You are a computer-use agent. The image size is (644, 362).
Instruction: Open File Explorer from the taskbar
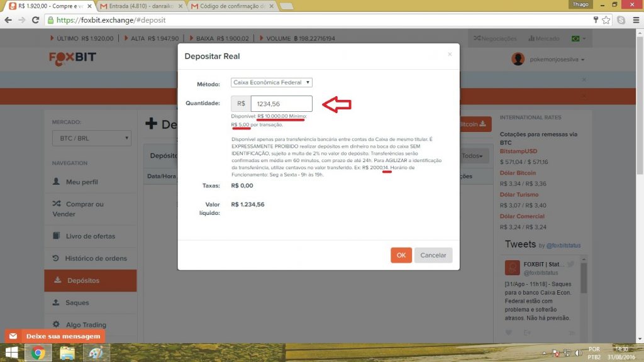pos(67,353)
